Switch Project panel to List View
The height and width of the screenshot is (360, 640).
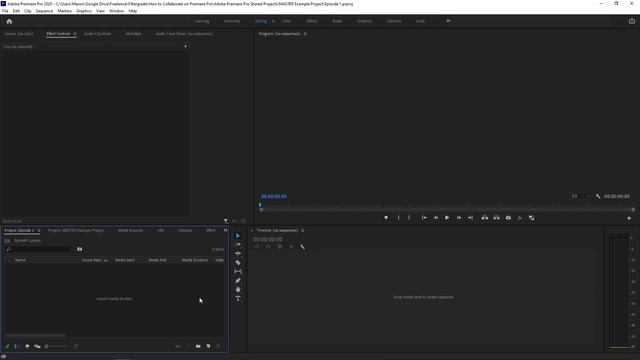coord(17,347)
